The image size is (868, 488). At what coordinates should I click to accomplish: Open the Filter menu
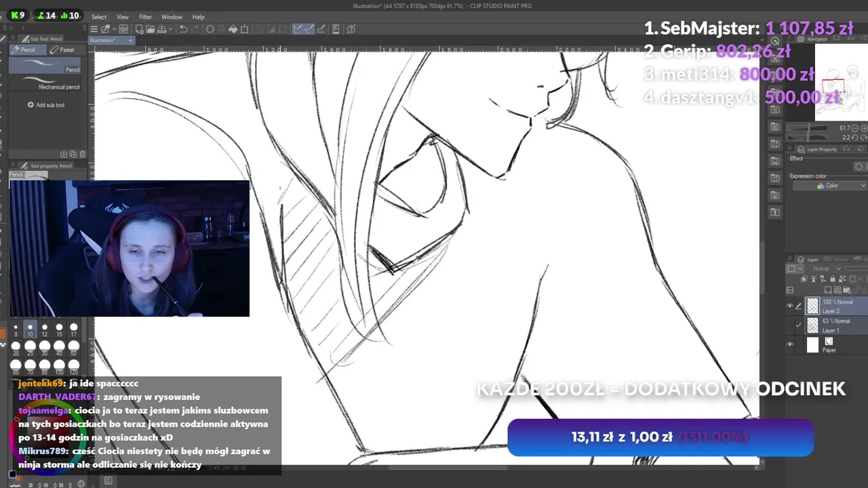click(145, 17)
